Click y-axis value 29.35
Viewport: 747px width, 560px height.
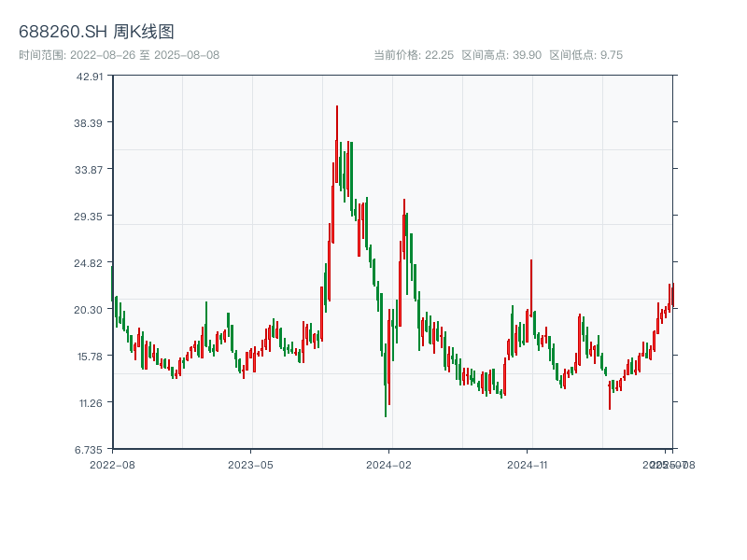(88, 217)
